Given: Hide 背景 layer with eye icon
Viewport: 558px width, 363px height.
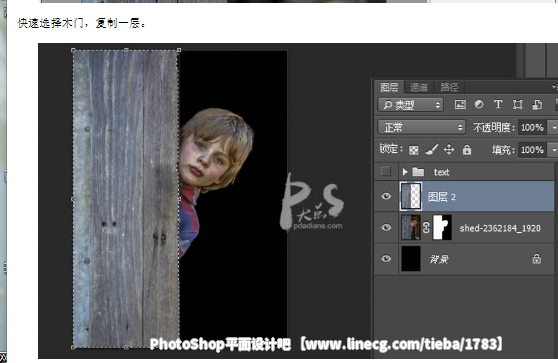Looking at the screenshot, I should coord(386,258).
